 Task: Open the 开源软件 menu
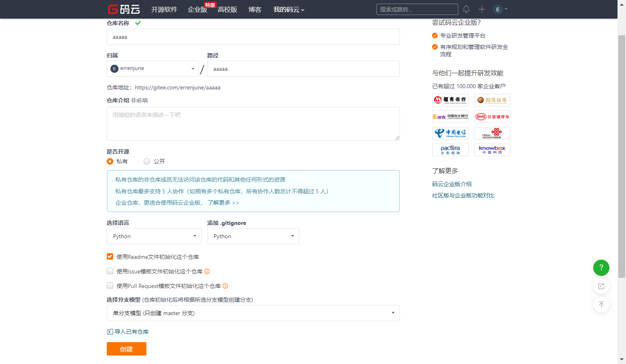click(x=164, y=9)
